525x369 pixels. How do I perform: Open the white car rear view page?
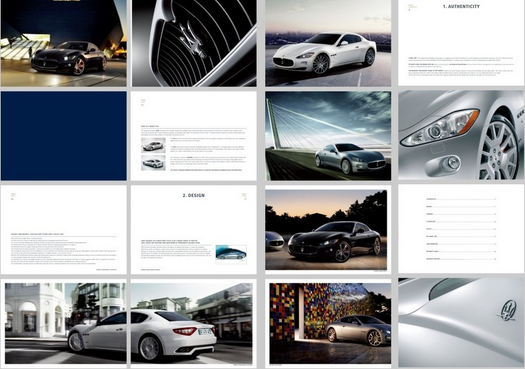click(192, 323)
